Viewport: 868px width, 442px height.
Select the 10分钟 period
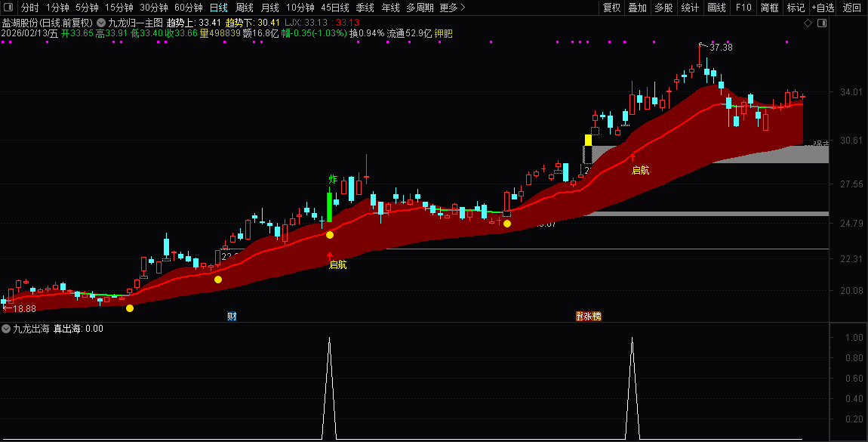tap(300, 8)
